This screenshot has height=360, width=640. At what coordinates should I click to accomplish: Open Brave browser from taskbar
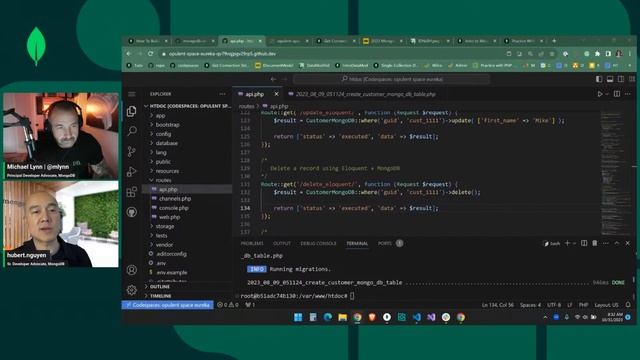372,317
